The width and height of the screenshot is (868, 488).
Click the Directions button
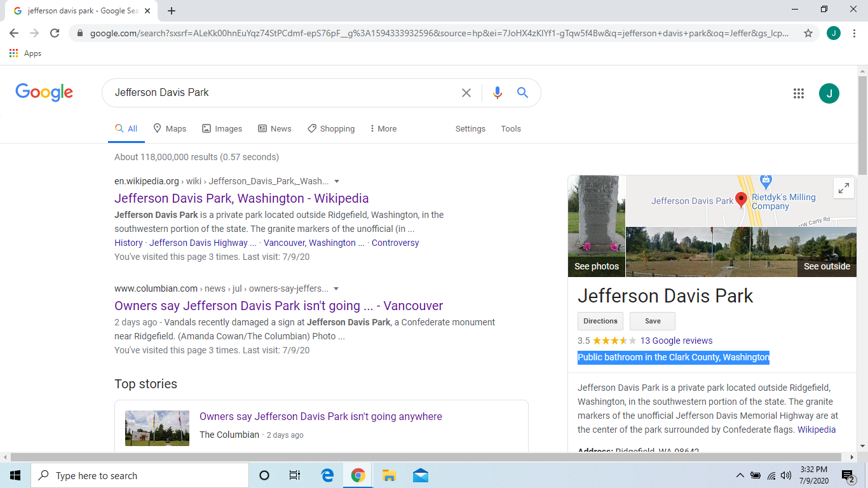pyautogui.click(x=600, y=321)
